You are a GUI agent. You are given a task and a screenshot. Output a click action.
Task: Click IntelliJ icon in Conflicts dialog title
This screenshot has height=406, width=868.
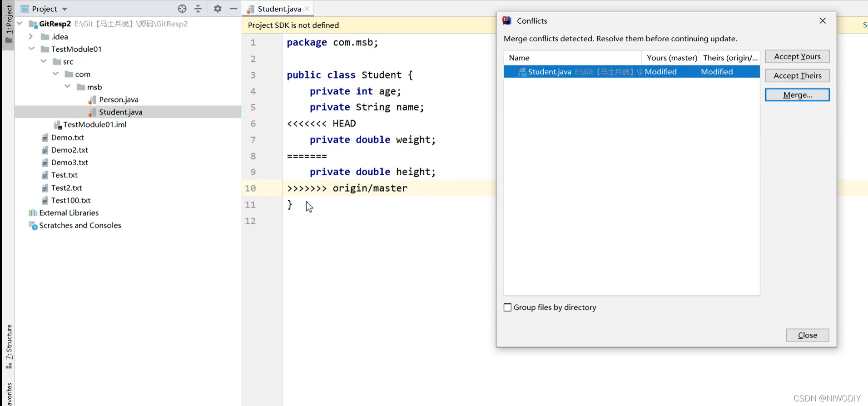[506, 20]
